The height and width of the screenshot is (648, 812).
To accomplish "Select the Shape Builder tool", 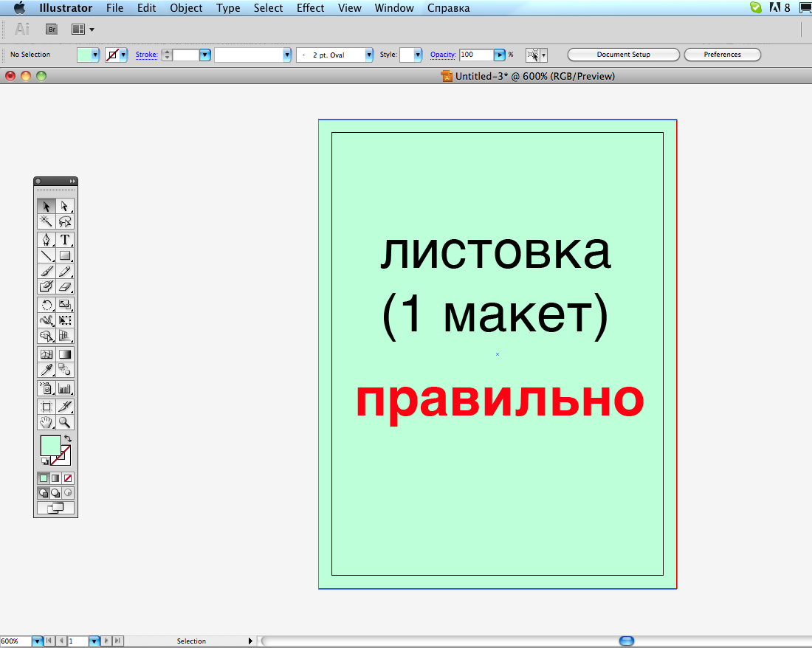I will [46, 336].
